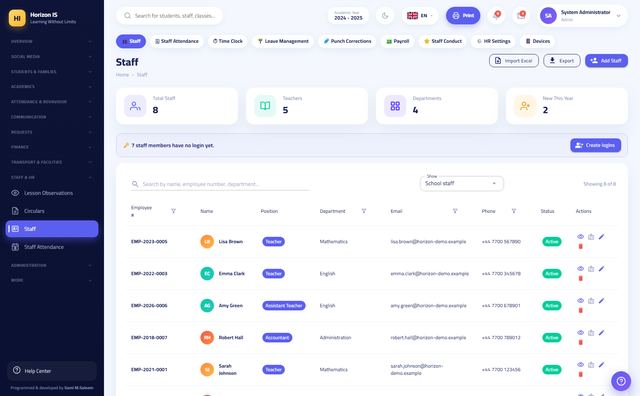Delete Amy Green with red trash icon

(580, 311)
